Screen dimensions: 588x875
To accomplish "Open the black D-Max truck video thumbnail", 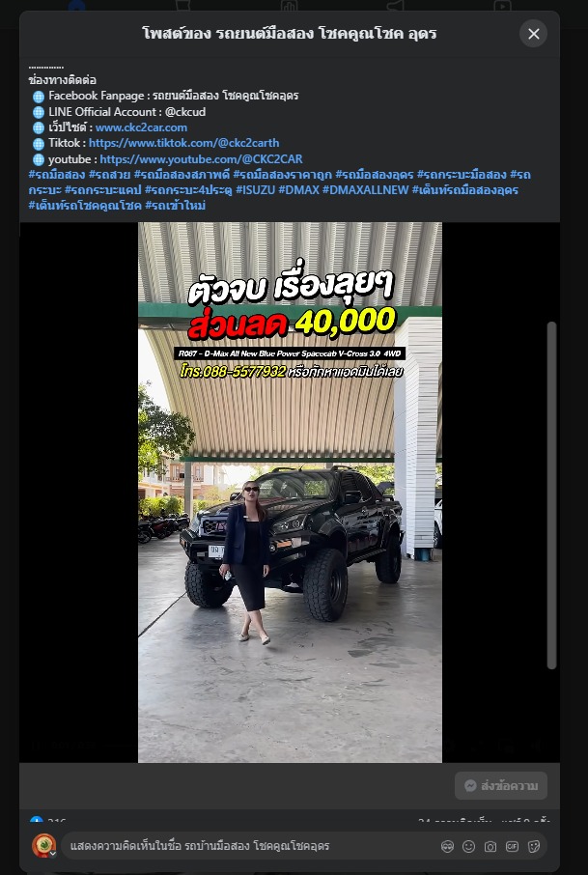I will pos(290,493).
